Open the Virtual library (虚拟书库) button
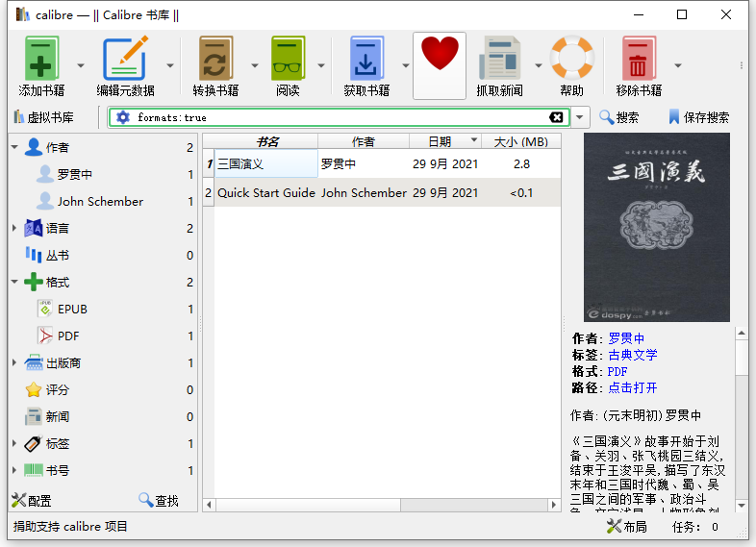756x547 pixels. [x=44, y=117]
